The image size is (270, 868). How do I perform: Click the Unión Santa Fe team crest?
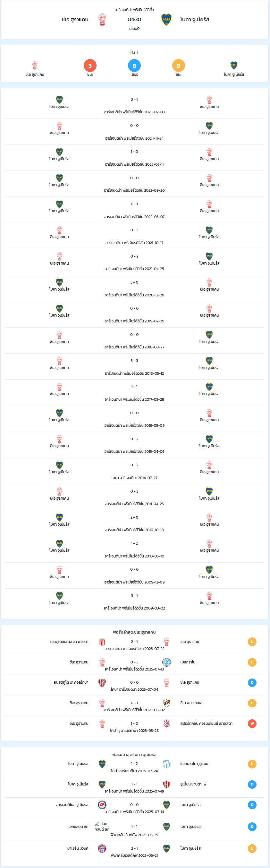click(166, 784)
